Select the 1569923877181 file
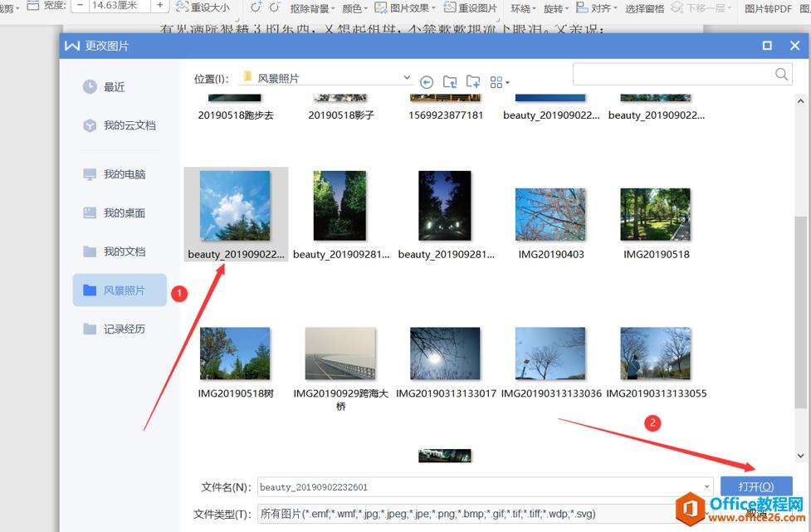Viewport: 811px width, 532px height. pyautogui.click(x=445, y=108)
